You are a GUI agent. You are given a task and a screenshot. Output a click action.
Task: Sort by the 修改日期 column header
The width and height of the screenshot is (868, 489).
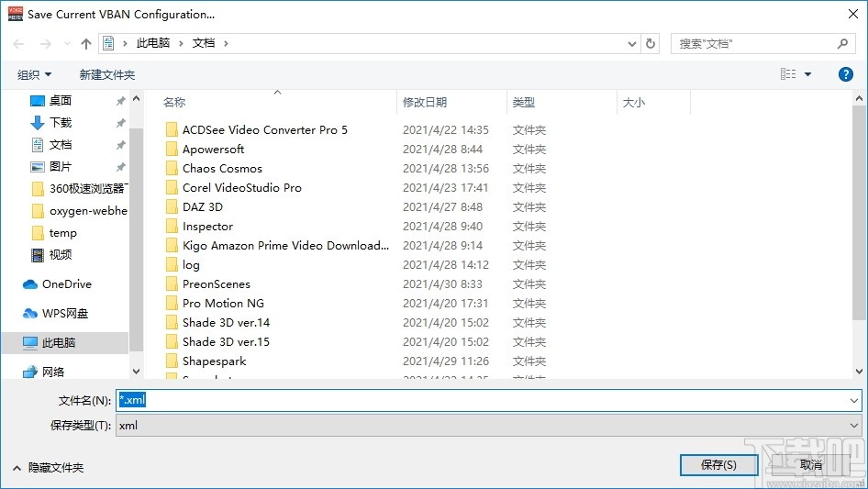pos(425,103)
